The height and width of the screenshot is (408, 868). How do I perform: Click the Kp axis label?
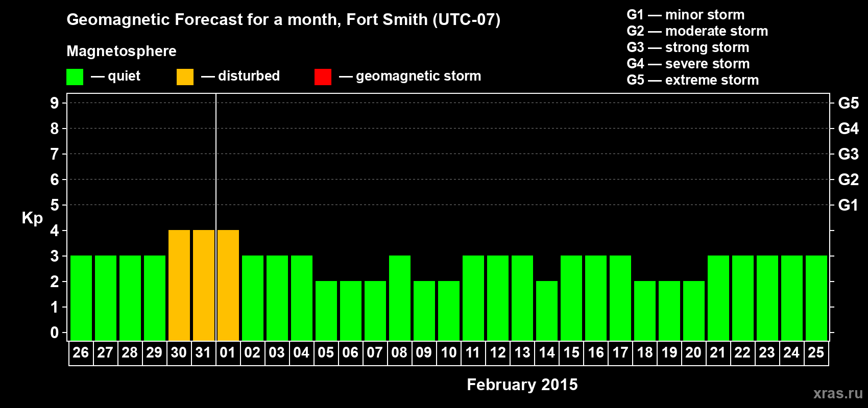pos(32,218)
